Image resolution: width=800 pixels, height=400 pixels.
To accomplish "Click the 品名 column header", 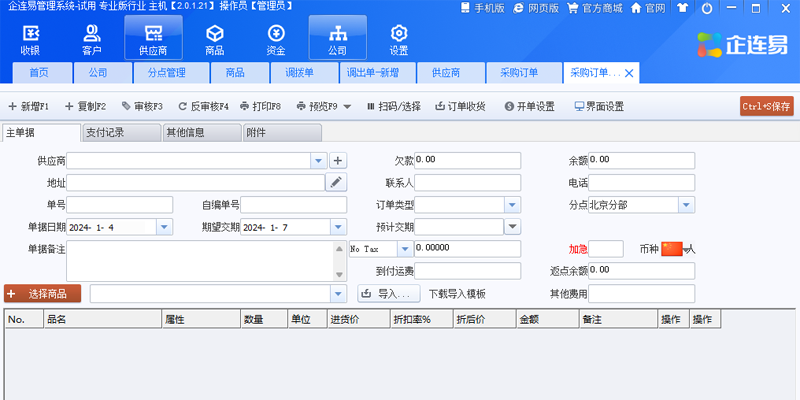I will pos(103,319).
